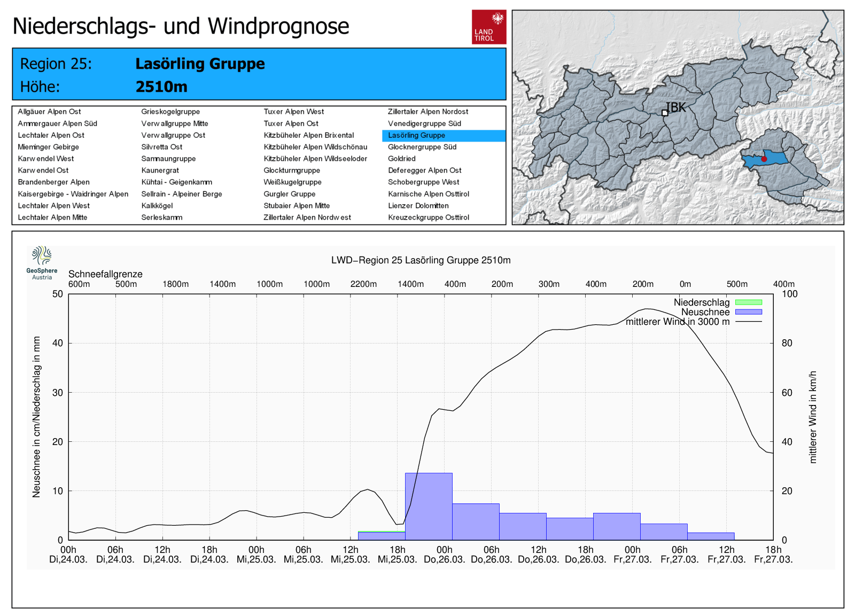Click the blue Neuschnee legend swatch

tap(748, 312)
